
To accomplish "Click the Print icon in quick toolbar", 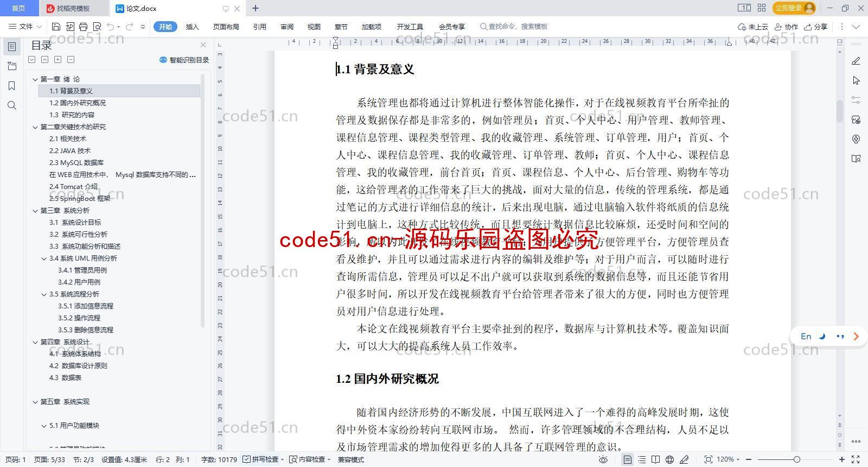I will pos(83,27).
